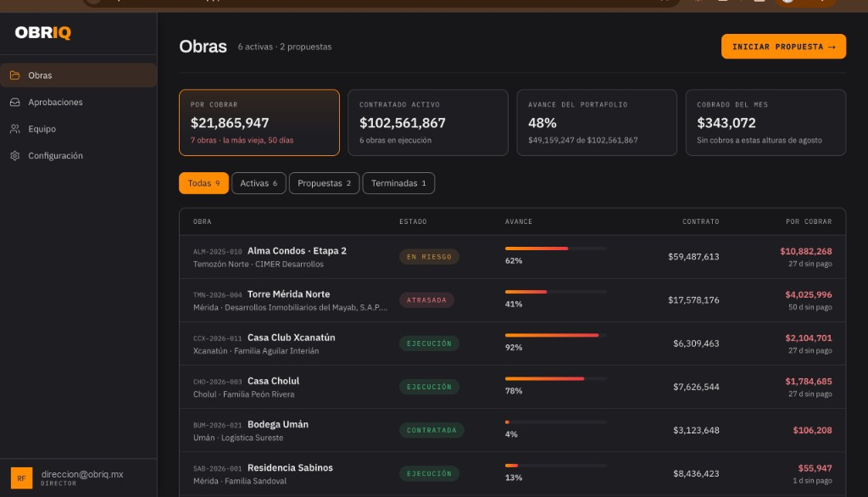Select the Propuestas filter tab
868x497 pixels.
point(324,183)
